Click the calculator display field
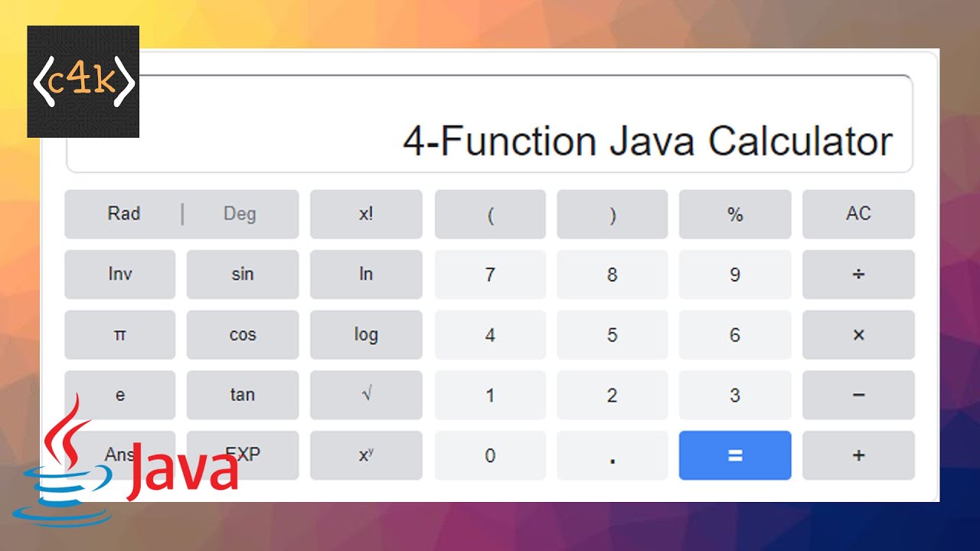The image size is (980, 551). [x=490, y=123]
